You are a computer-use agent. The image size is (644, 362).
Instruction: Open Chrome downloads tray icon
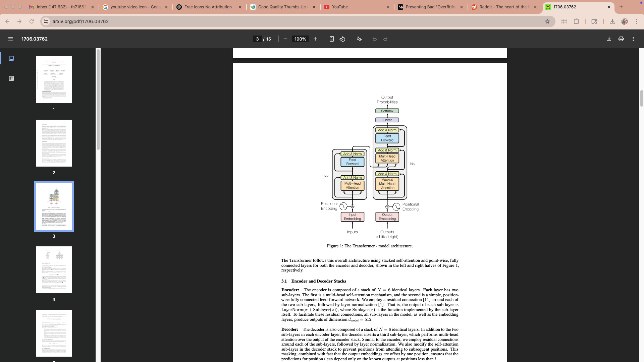[x=612, y=21]
